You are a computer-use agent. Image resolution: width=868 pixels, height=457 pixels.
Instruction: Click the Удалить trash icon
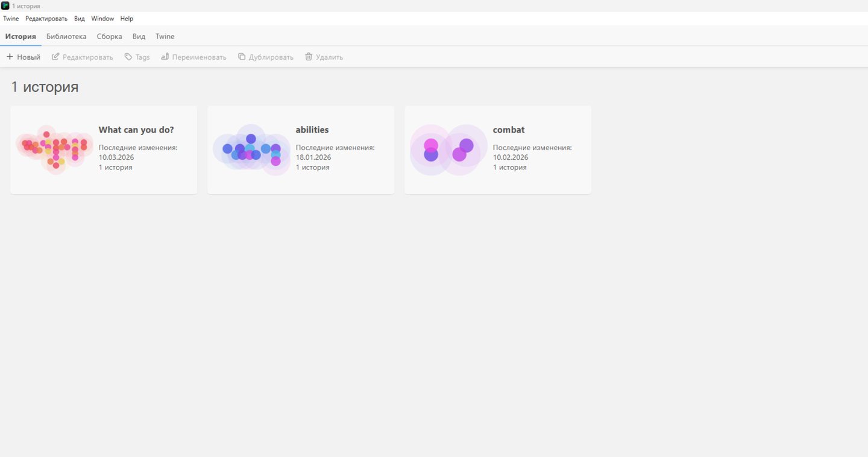coord(309,57)
